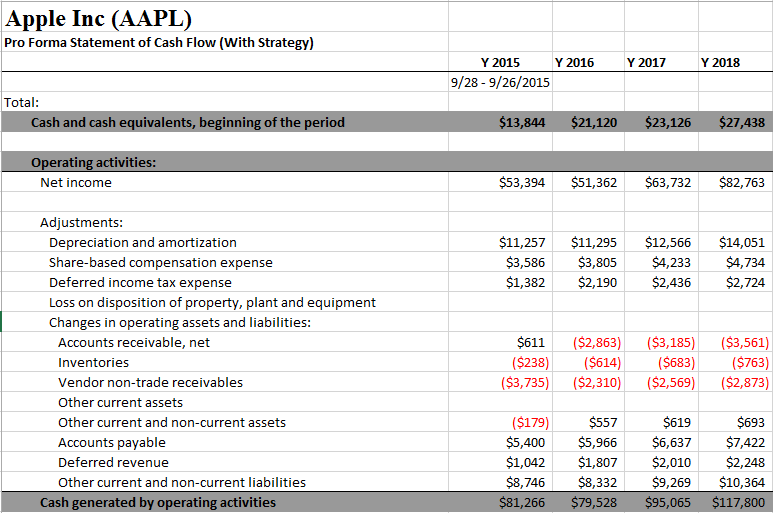Click the $117,800 cash generated cell
The width and height of the screenshot is (773, 513).
pos(738,502)
